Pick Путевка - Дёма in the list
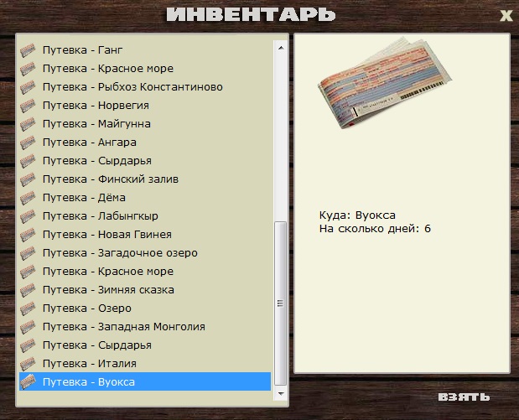Image resolution: width=519 pixels, height=420 pixels. (145, 198)
